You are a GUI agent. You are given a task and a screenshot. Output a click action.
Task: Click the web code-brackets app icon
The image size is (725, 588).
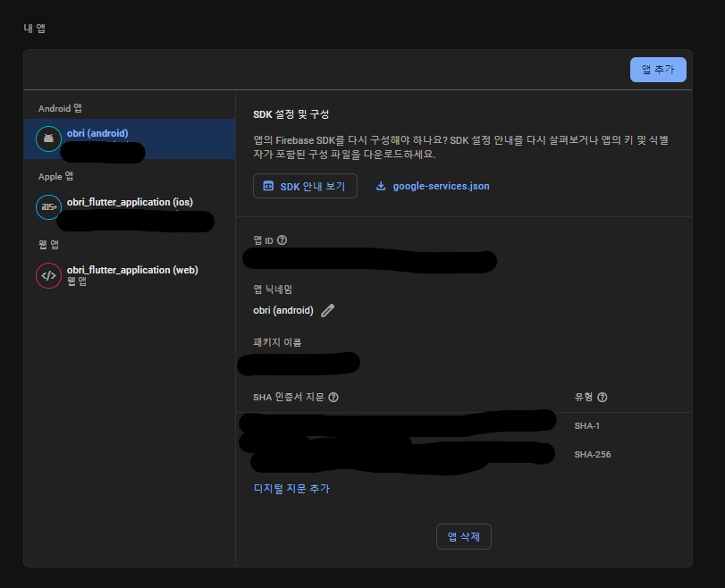pyautogui.click(x=48, y=275)
